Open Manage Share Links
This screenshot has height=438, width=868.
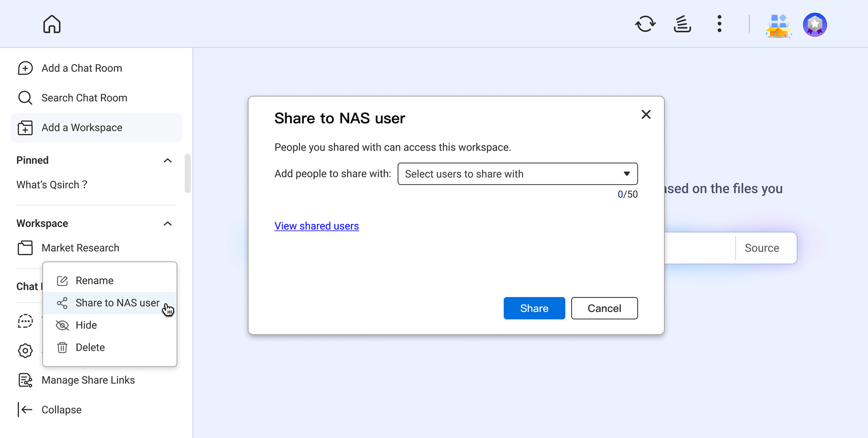tap(88, 380)
